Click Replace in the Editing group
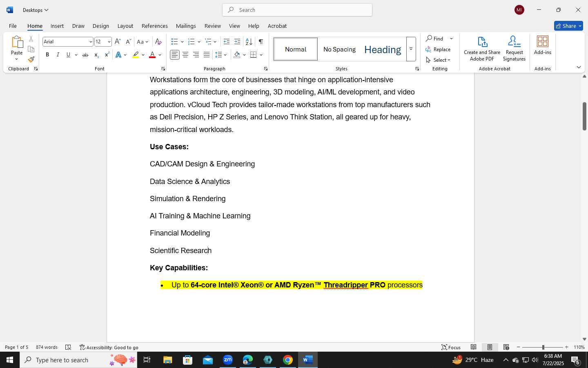The width and height of the screenshot is (588, 368). coord(438,49)
